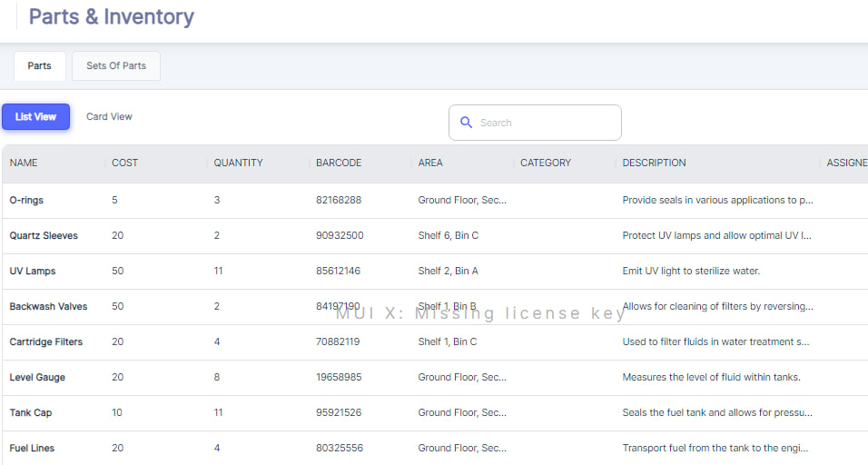Click the BARCODE column header
868x465 pixels.
click(x=339, y=163)
